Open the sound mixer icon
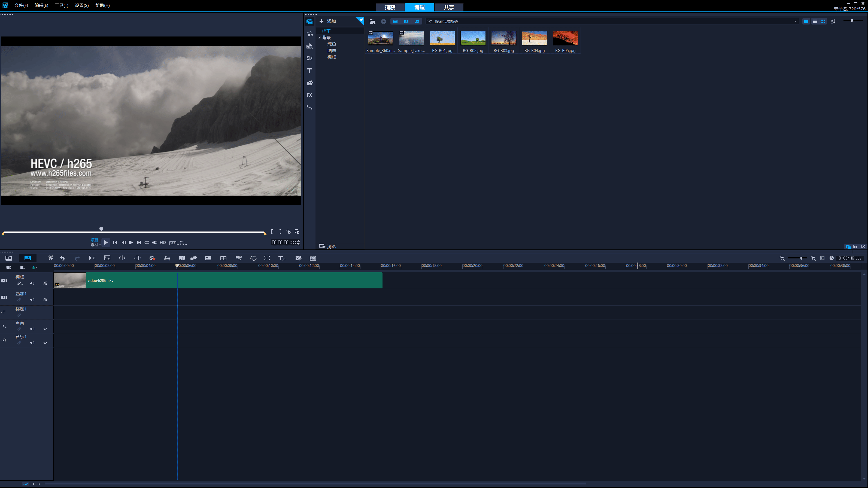 [167, 258]
